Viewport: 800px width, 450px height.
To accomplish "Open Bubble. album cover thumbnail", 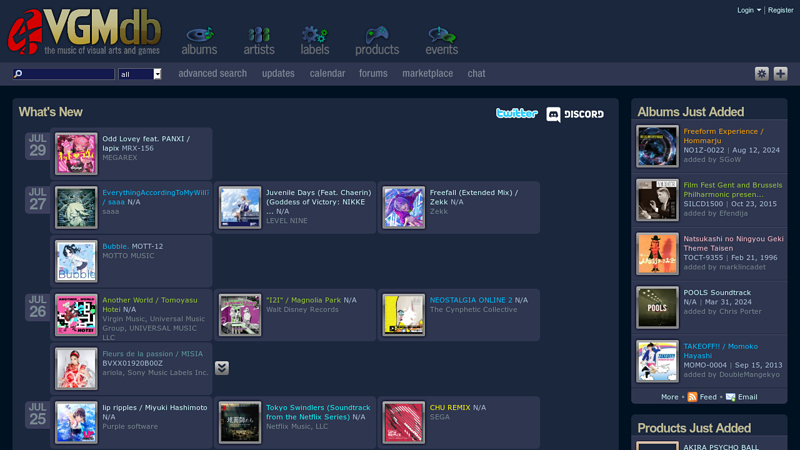I will [x=76, y=261].
